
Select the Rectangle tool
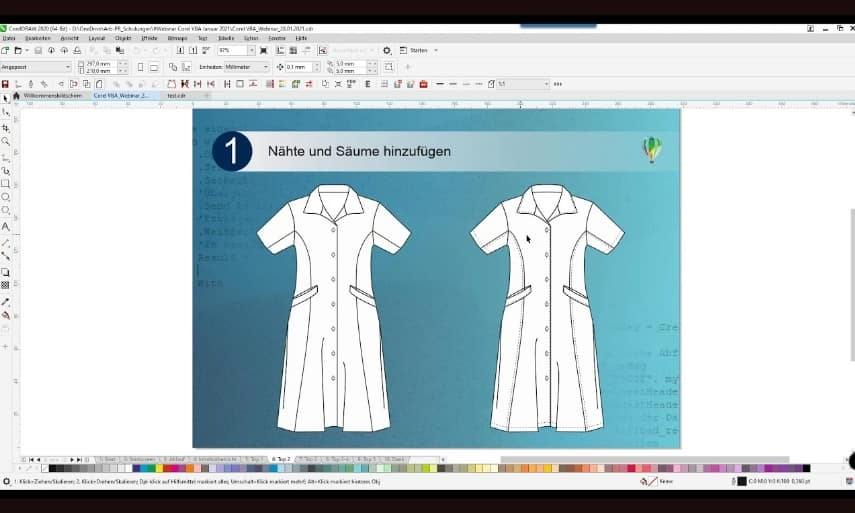point(6,184)
